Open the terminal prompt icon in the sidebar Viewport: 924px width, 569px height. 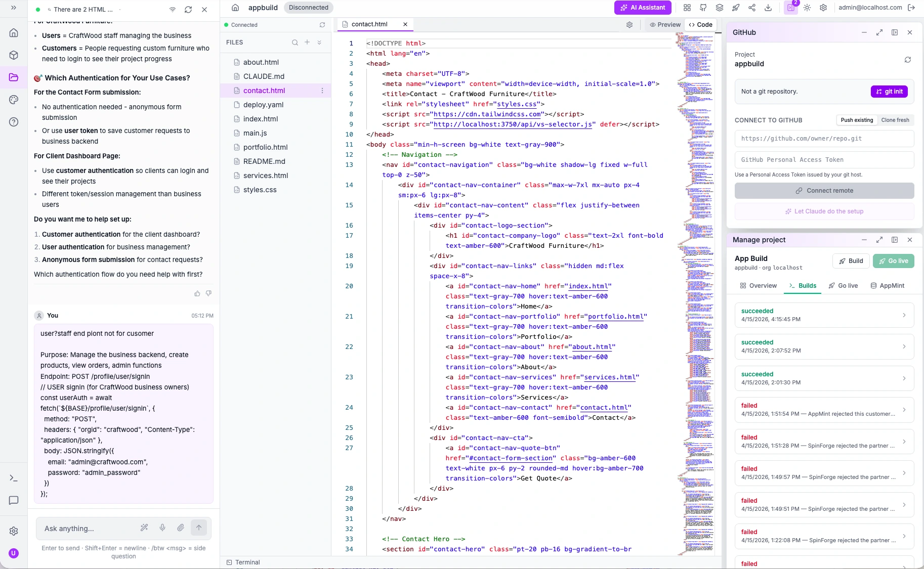click(14, 478)
